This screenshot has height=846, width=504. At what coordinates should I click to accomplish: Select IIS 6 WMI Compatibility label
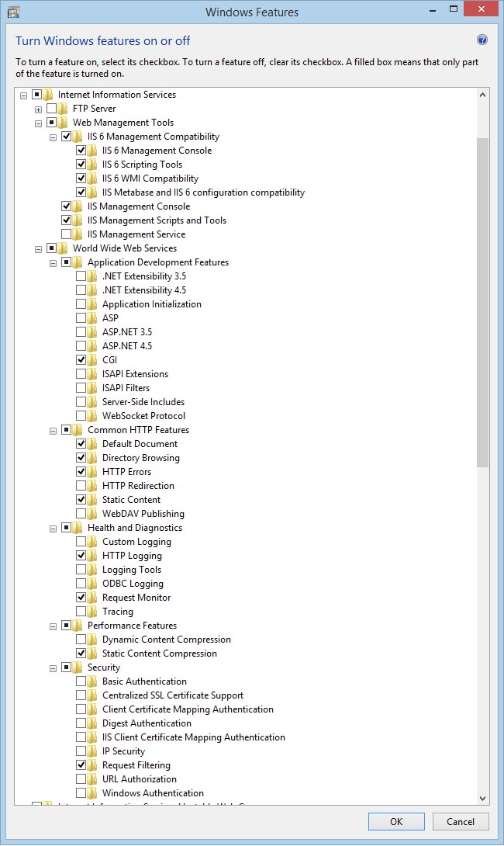point(150,178)
